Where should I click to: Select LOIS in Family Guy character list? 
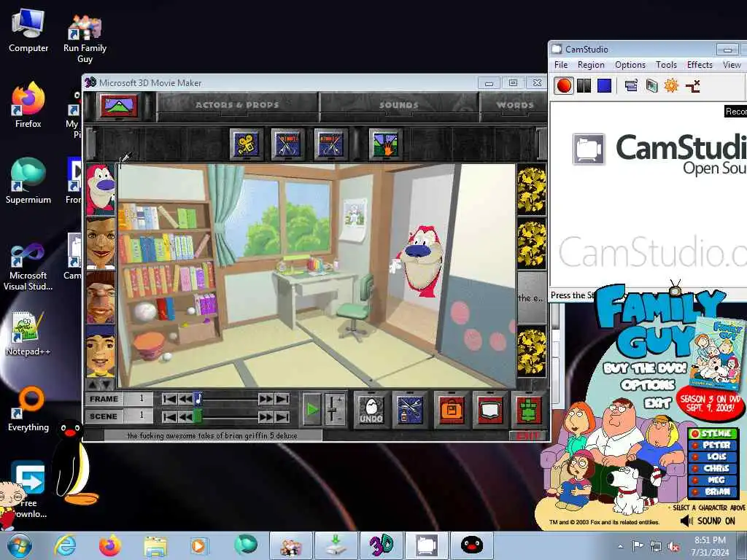coord(713,456)
